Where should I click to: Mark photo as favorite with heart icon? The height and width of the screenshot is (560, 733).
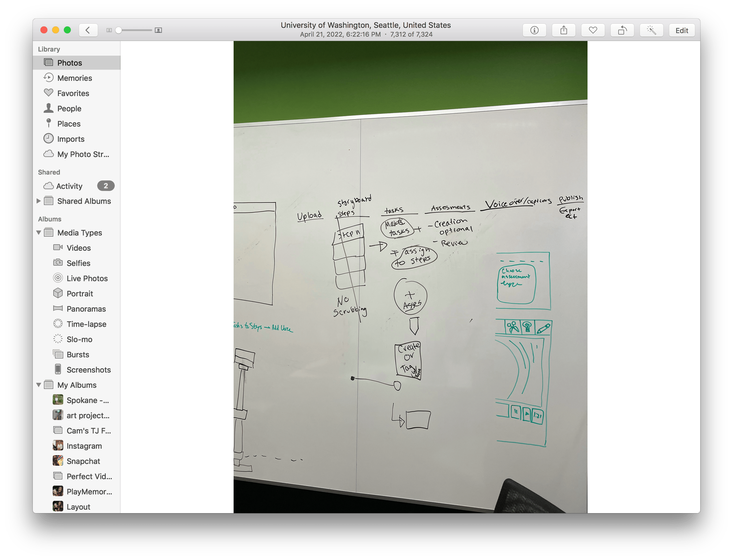pos(593,30)
